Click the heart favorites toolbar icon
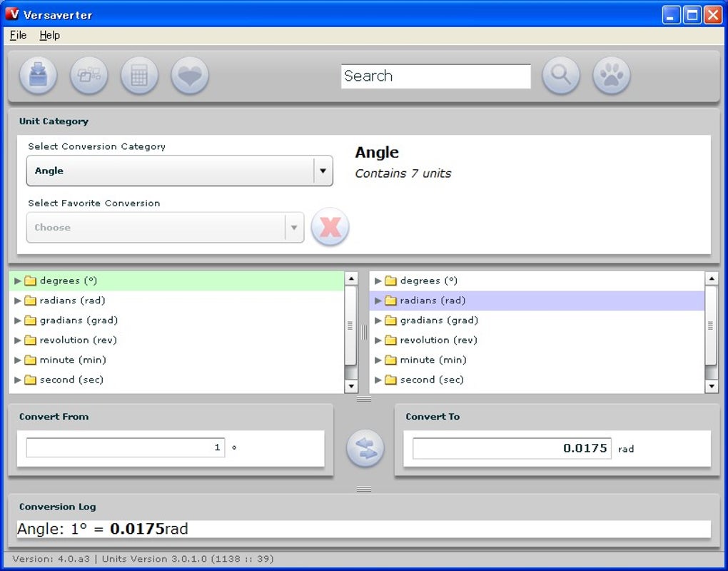728x571 pixels. tap(190, 75)
